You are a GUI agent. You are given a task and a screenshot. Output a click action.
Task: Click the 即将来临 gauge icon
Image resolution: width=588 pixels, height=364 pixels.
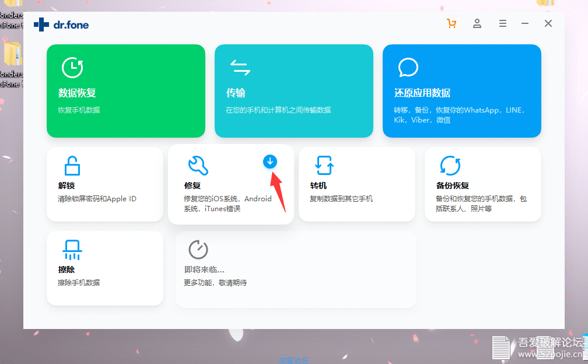coord(198,250)
